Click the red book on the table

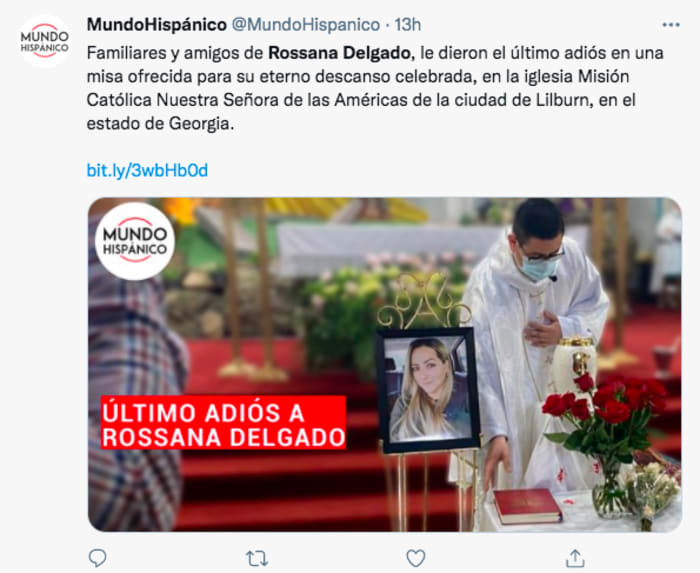[527, 506]
